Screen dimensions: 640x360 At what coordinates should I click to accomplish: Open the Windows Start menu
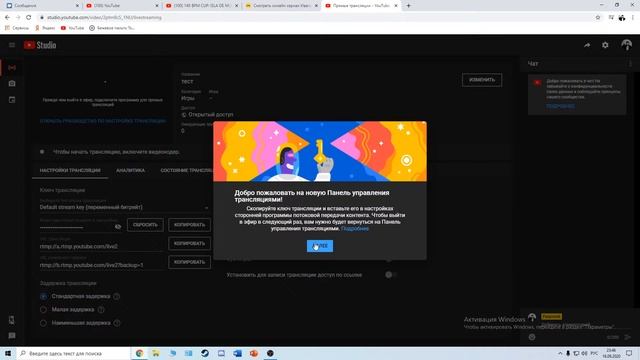[8, 353]
